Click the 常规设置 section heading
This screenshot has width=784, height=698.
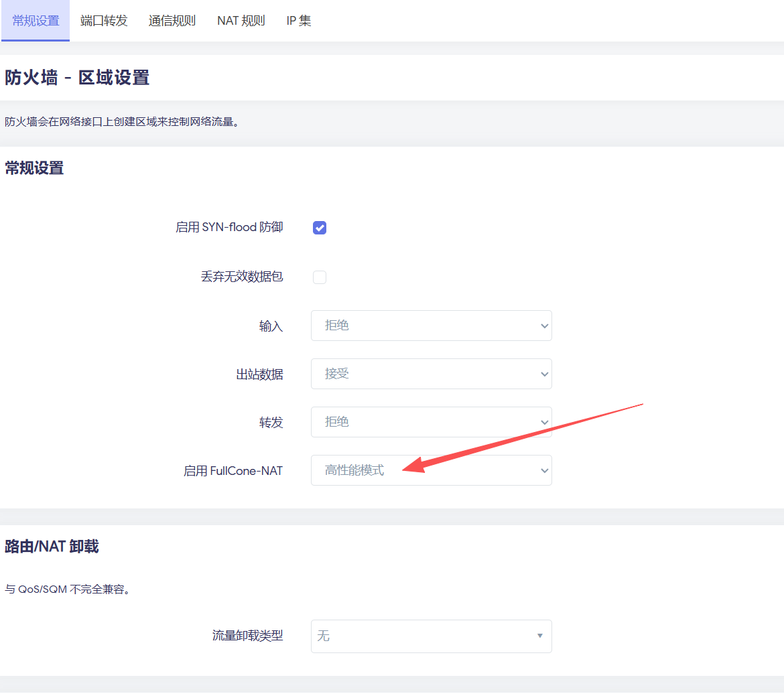[34, 168]
